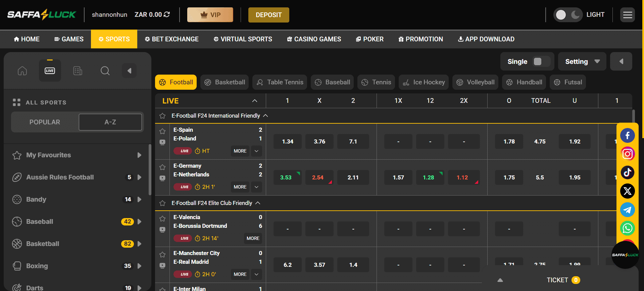
Task: Go to HOME in navigation
Action: coord(27,39)
